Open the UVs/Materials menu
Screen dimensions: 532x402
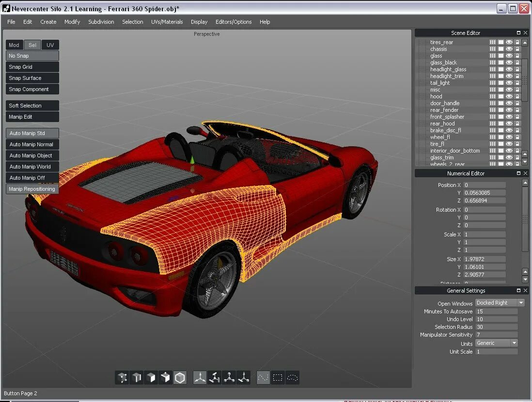click(x=167, y=22)
